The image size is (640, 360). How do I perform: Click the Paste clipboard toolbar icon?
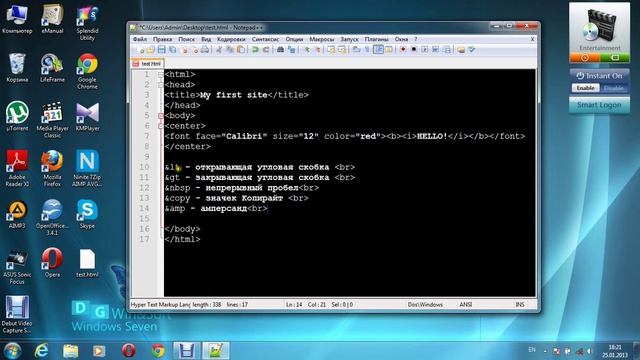(x=241, y=49)
